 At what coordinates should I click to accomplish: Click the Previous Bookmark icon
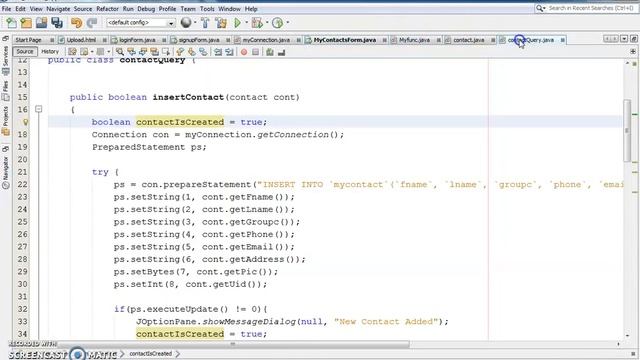pos(180,52)
